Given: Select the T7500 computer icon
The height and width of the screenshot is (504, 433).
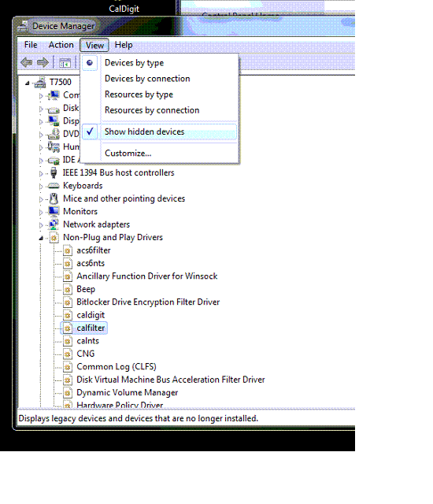Looking at the screenshot, I should pyautogui.click(x=40, y=83).
